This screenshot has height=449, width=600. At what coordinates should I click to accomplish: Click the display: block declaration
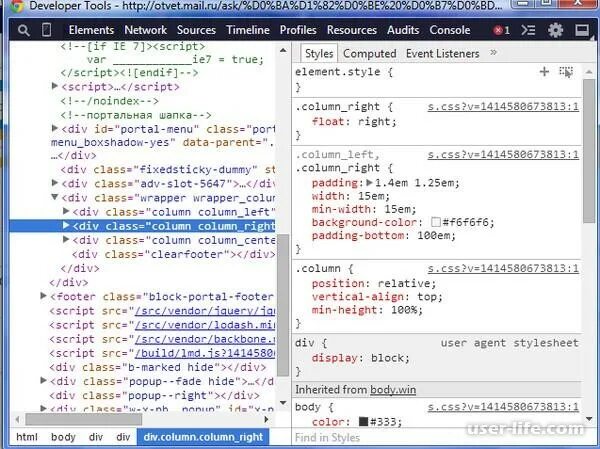(x=360, y=358)
